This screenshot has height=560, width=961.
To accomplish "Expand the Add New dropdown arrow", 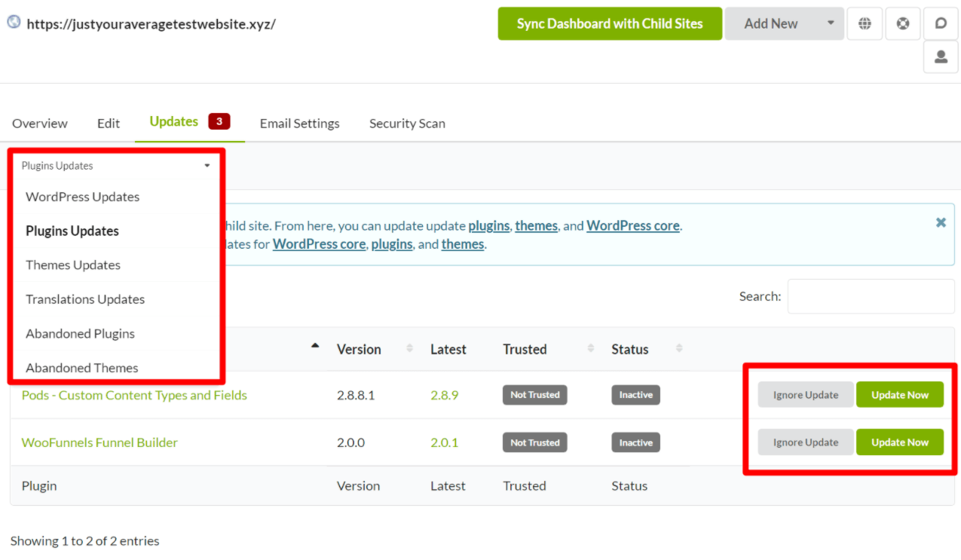I will click(x=831, y=23).
